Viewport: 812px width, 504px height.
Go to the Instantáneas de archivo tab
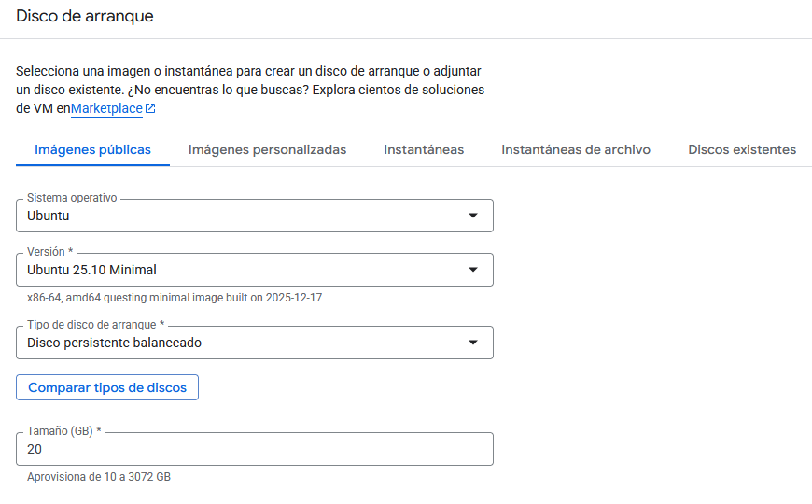coord(576,149)
